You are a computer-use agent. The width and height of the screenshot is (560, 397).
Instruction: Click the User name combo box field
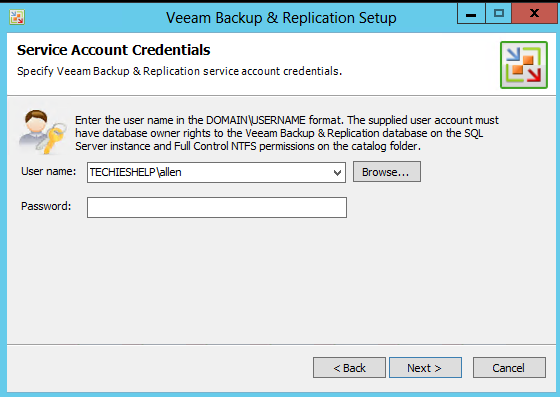[x=216, y=173]
